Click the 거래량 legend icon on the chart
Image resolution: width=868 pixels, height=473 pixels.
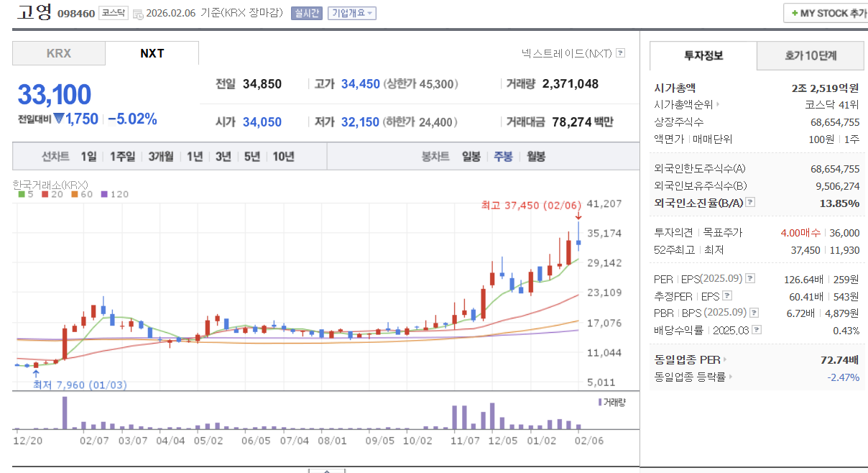[x=601, y=403]
